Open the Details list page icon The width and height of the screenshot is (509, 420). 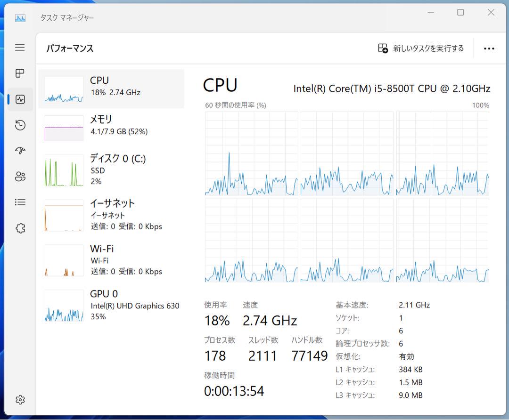point(20,202)
